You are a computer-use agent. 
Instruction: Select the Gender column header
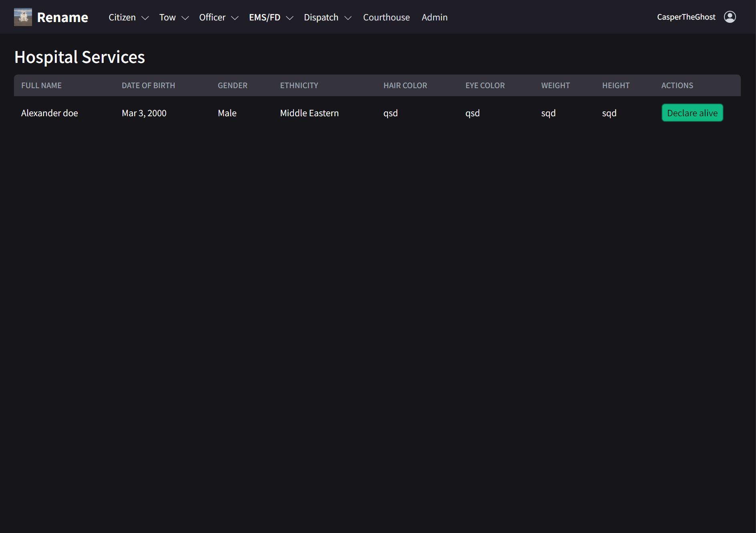coord(232,85)
